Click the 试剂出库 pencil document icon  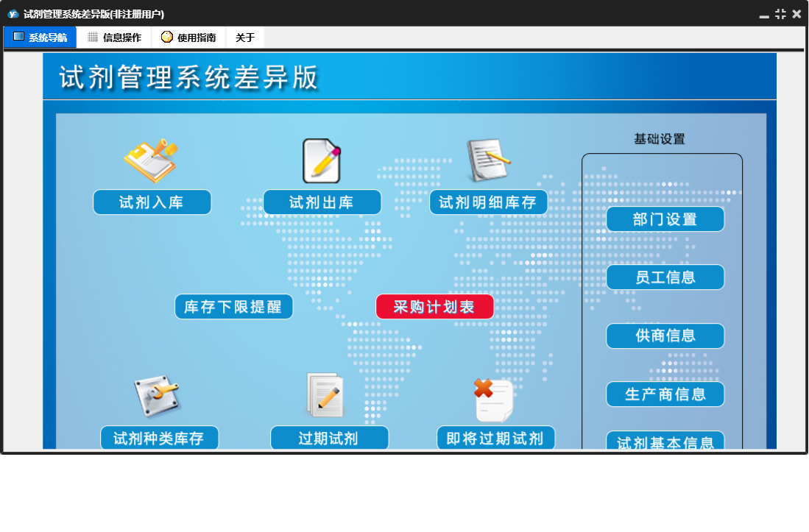coord(322,161)
